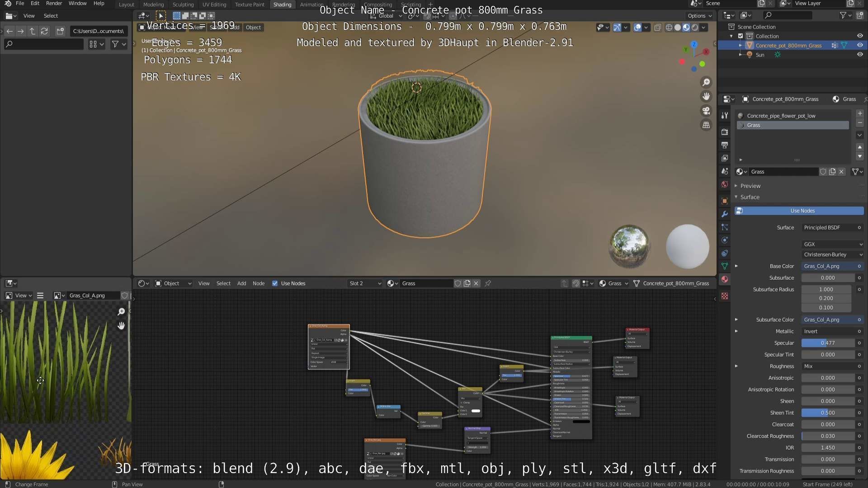Open node editor Object shader type dropdown
This screenshot has height=488, width=868.
(x=174, y=283)
